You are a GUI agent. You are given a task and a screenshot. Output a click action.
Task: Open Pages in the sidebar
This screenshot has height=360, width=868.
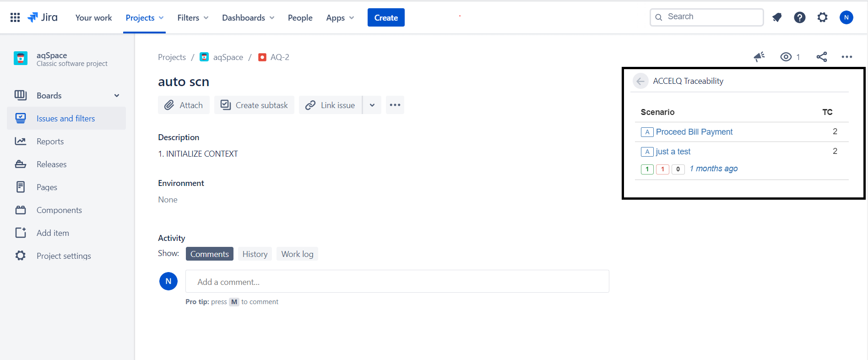[x=66, y=187]
